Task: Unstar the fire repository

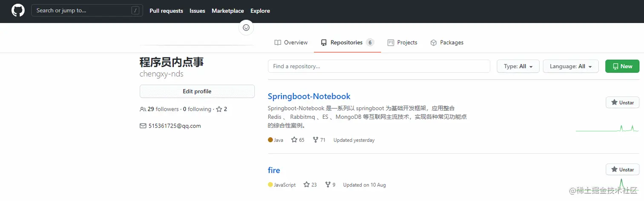Action: [623, 169]
